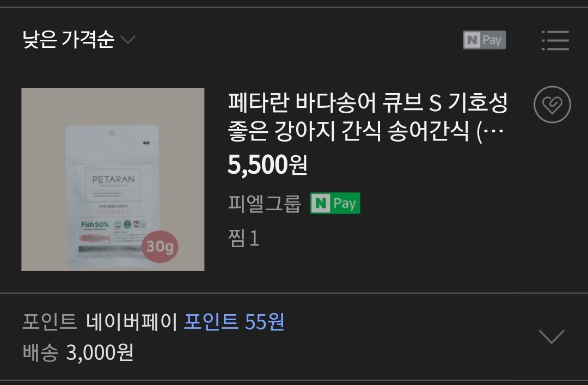Viewport: 588px width, 385px height.
Task: Expand points and shipping details chevron
Action: 551,336
